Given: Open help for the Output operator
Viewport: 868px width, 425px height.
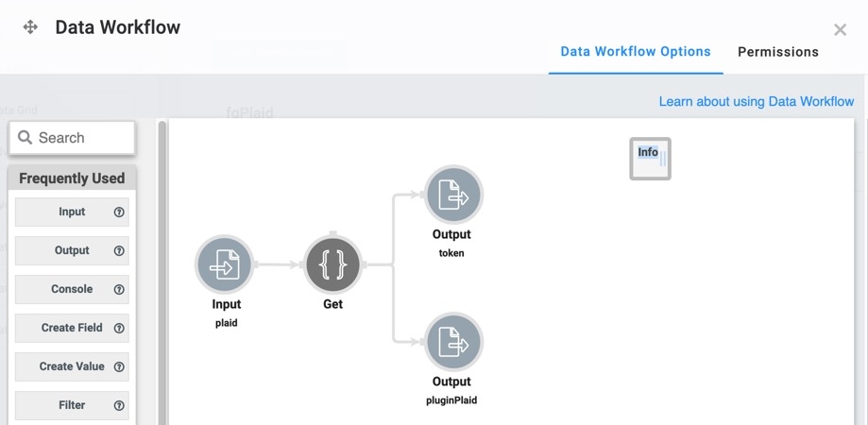Looking at the screenshot, I should click(x=119, y=250).
